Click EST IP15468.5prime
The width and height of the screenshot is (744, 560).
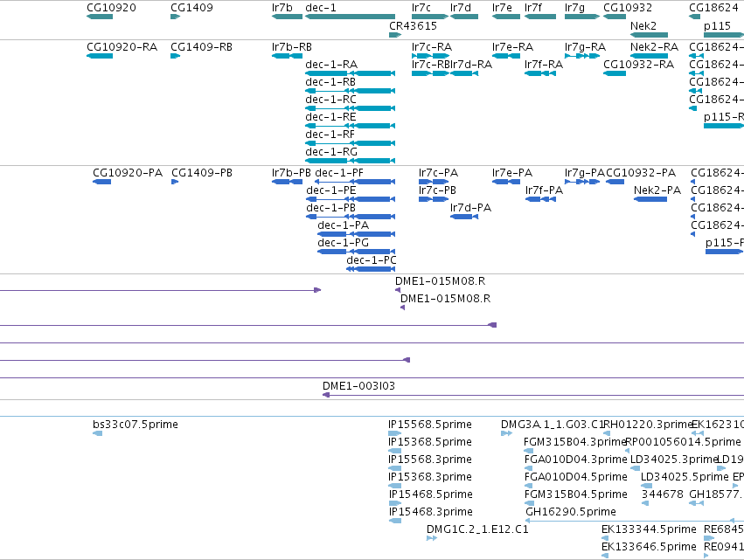point(395,503)
